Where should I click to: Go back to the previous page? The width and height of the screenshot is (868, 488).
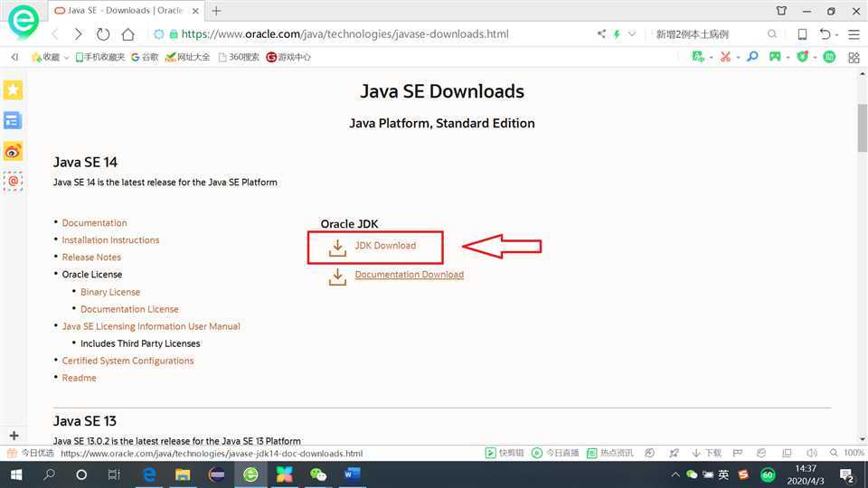coord(55,34)
